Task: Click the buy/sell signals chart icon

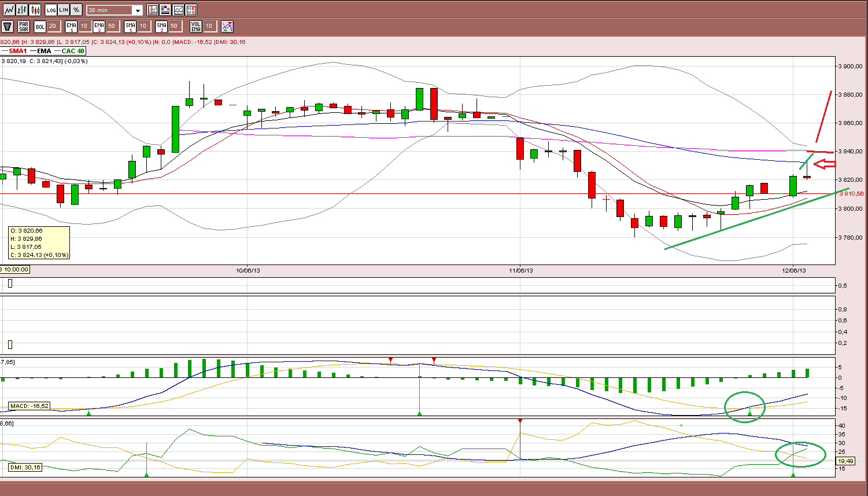Action: click(227, 26)
